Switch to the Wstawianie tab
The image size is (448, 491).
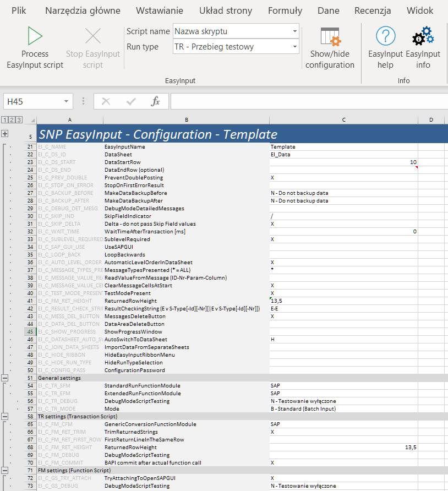[160, 10]
